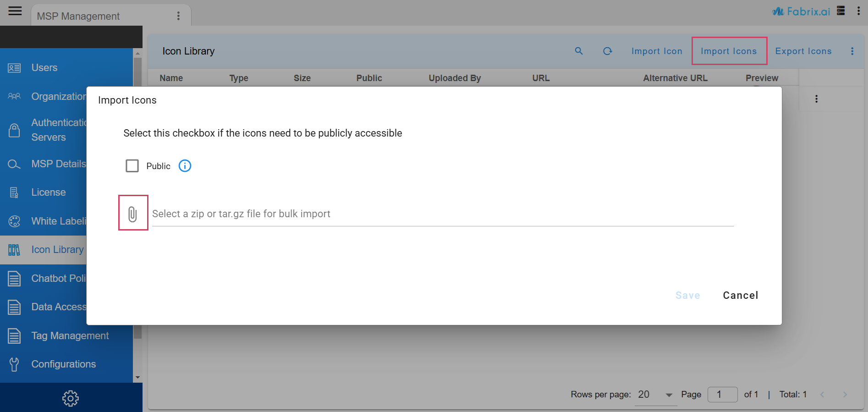Open the hamburger menu at top left

tap(15, 11)
